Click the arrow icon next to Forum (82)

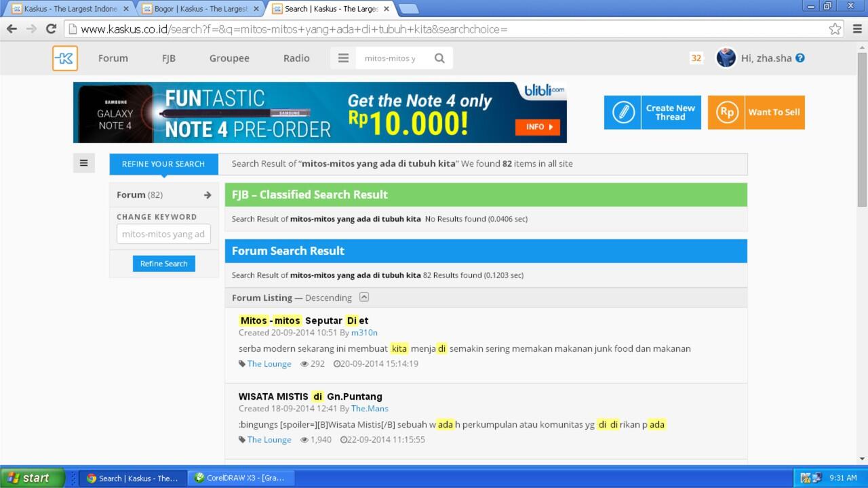tap(208, 195)
